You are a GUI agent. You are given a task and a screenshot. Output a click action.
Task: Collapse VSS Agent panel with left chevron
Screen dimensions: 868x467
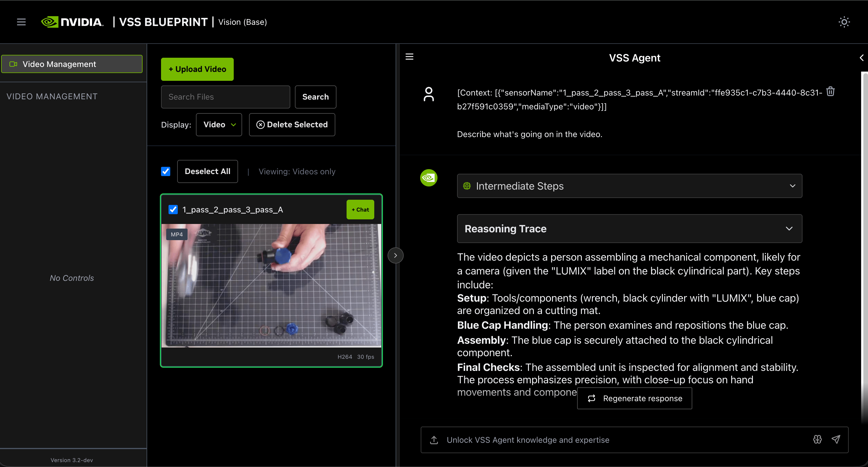[x=861, y=58]
